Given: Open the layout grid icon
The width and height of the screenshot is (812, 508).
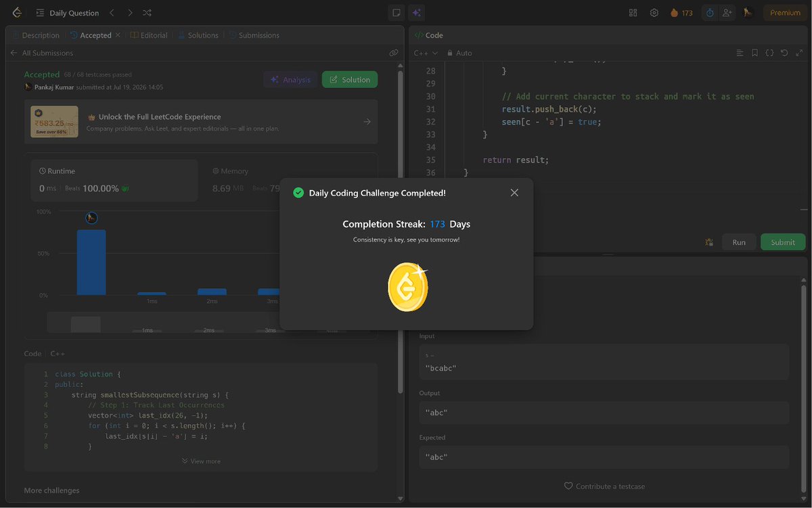Looking at the screenshot, I should click(633, 13).
